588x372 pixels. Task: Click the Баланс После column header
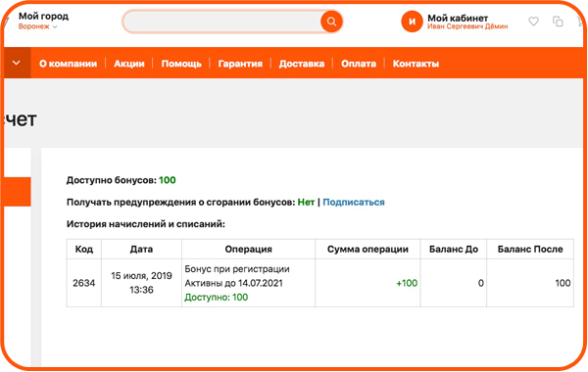click(x=530, y=249)
